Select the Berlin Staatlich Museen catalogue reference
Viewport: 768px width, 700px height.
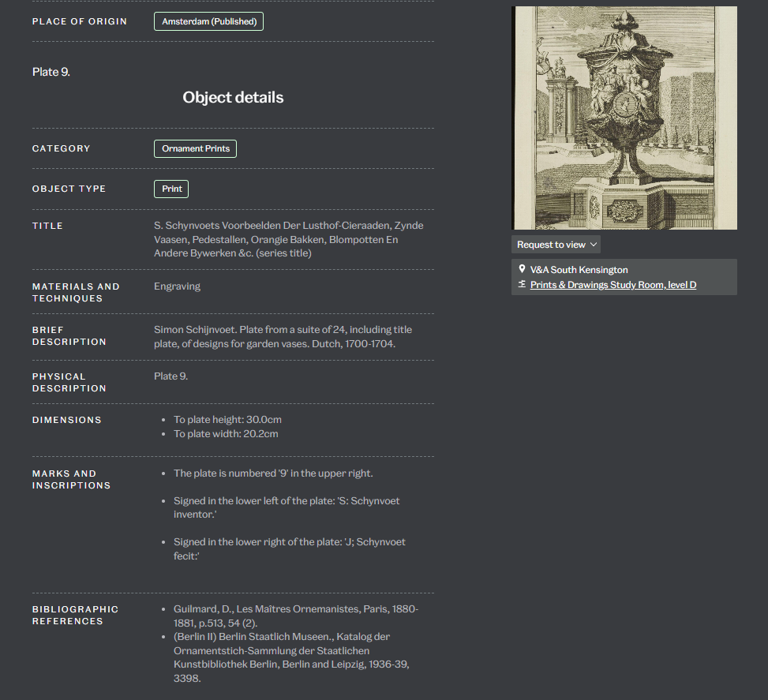292,657
